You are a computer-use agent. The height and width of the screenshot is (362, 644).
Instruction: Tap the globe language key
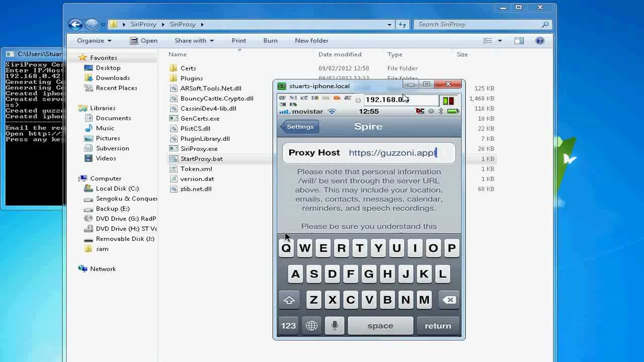click(311, 326)
